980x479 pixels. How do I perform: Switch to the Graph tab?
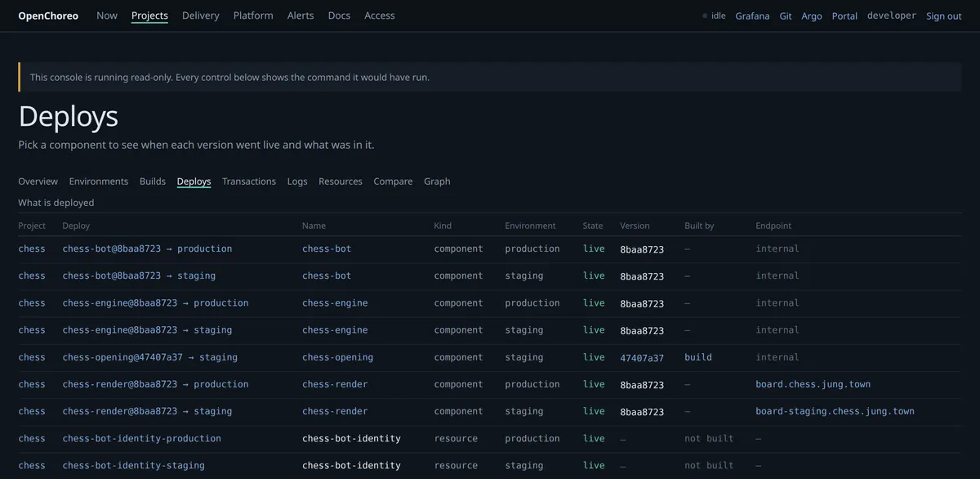point(437,181)
